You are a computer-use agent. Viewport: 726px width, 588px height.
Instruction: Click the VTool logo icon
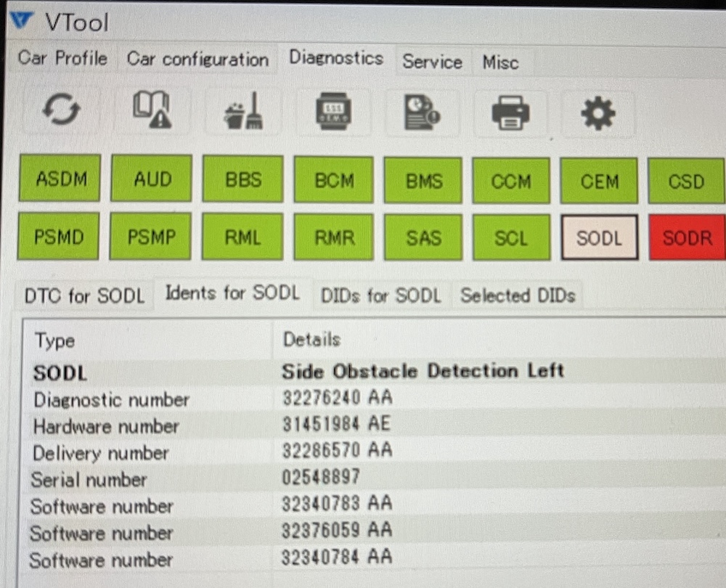pyautogui.click(x=23, y=20)
